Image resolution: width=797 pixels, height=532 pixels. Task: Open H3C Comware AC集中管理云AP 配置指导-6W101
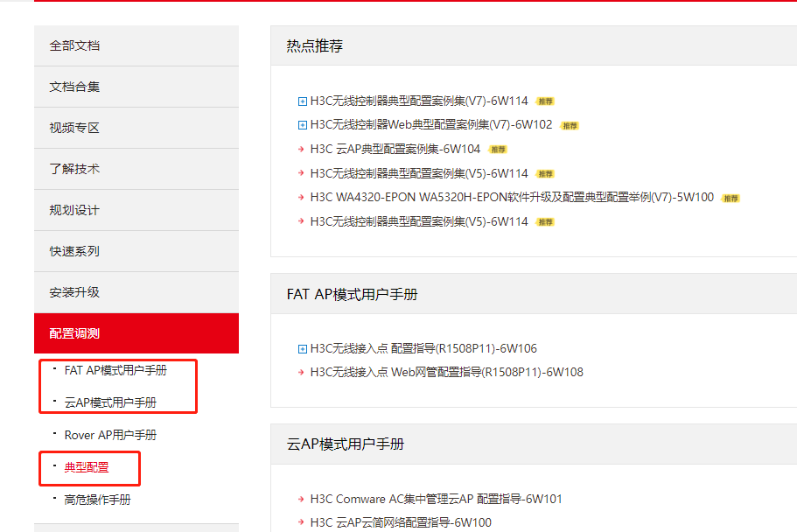click(x=436, y=500)
